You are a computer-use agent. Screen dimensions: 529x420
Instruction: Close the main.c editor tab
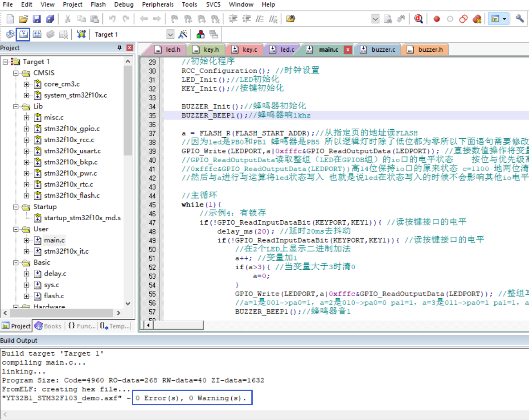click(348, 49)
